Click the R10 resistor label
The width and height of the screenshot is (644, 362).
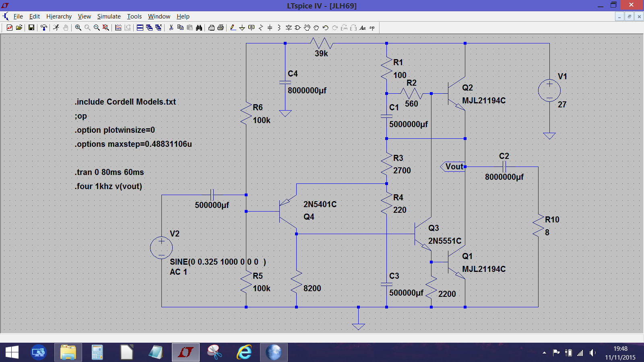(552, 220)
